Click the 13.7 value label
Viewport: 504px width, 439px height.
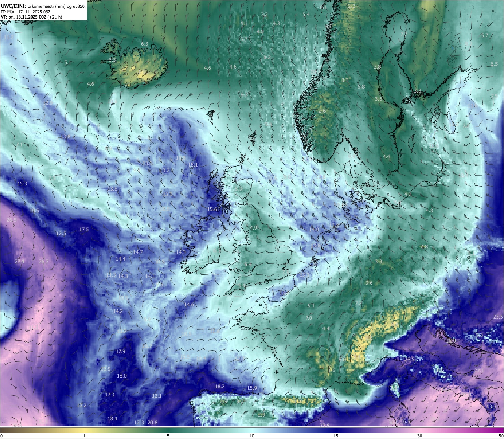point(164,170)
